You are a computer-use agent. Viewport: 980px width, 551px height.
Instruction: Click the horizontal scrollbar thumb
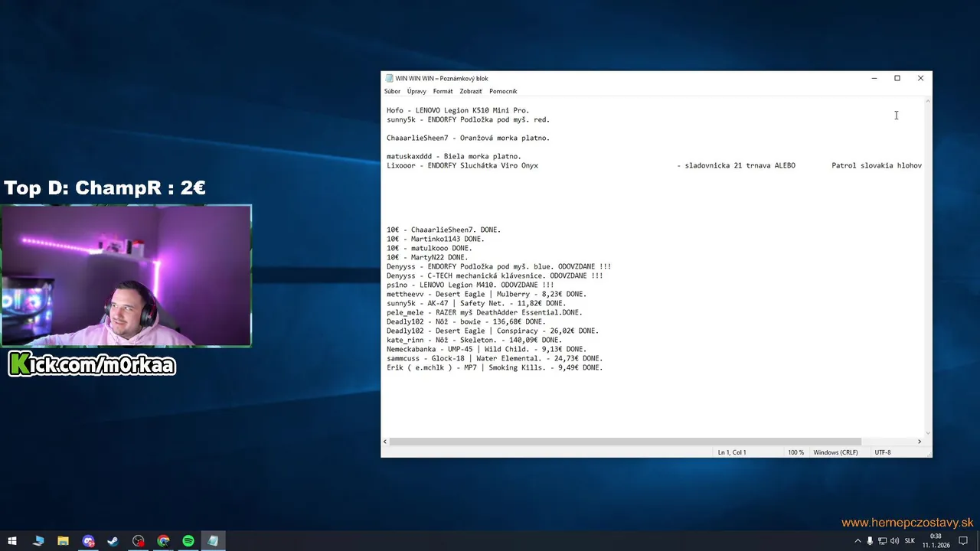click(626, 442)
